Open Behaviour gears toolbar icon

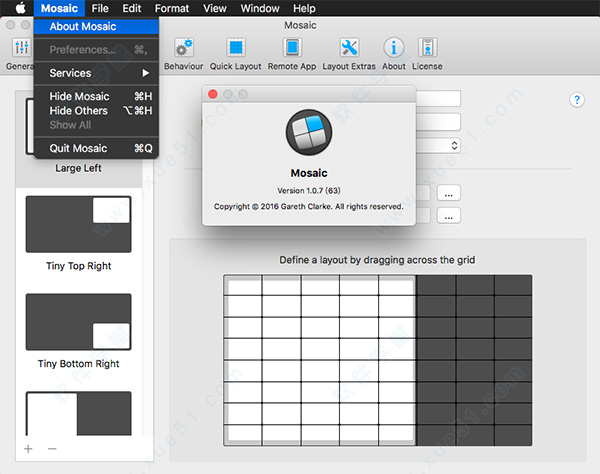184,48
